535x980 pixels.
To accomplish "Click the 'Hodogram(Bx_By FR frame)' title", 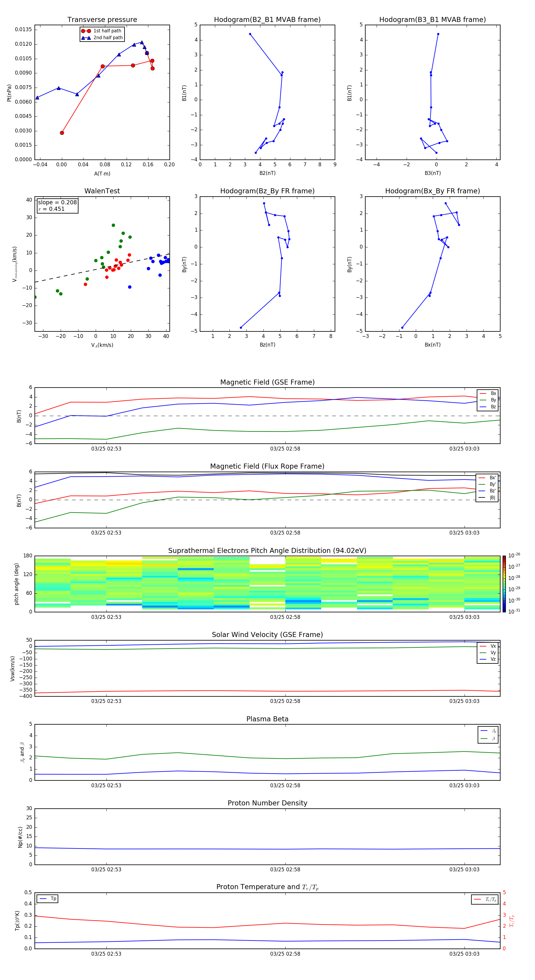I will click(432, 191).
